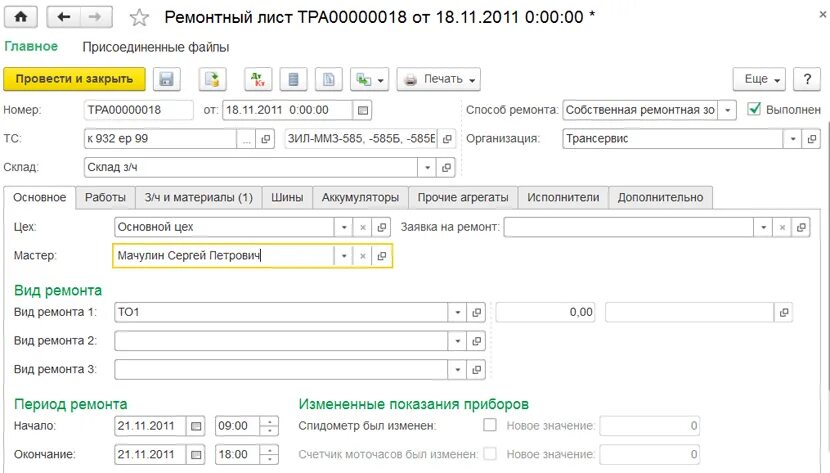Toggle Спидометр был изменен checkbox
This screenshot has width=830, height=473.
click(x=490, y=425)
